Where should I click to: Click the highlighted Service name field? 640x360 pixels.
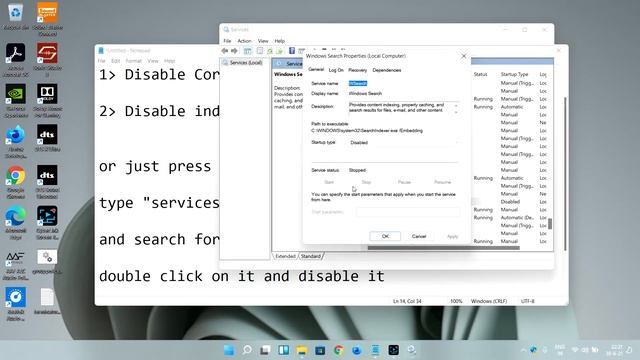tap(358, 83)
